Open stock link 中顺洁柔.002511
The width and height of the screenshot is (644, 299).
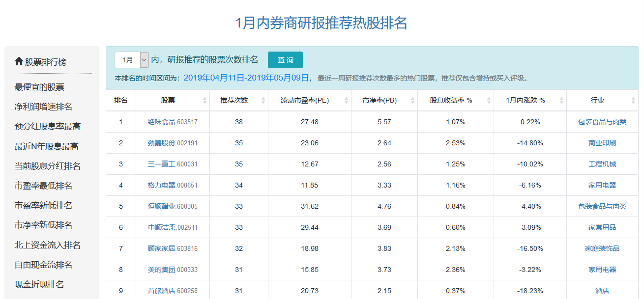click(x=173, y=227)
